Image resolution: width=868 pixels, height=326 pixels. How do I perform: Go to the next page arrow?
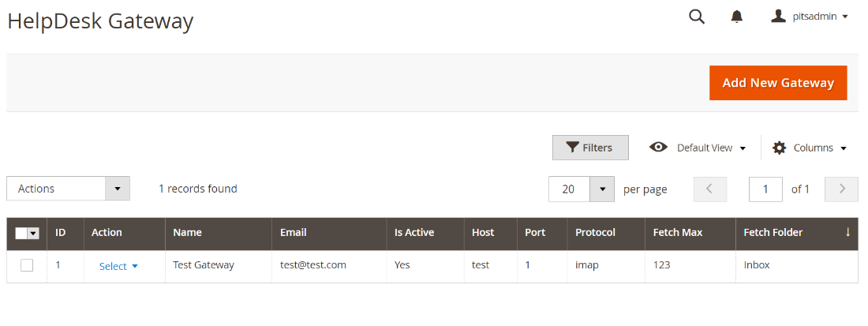pyautogui.click(x=841, y=189)
